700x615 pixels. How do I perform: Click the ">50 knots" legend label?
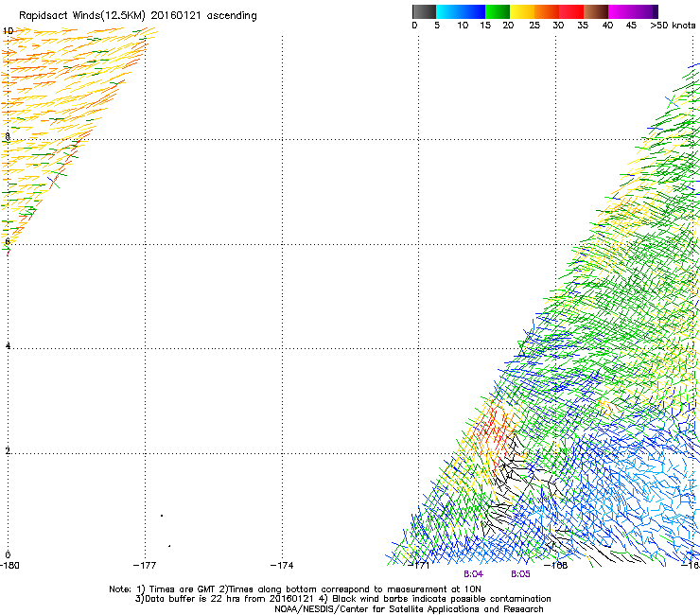(673, 26)
